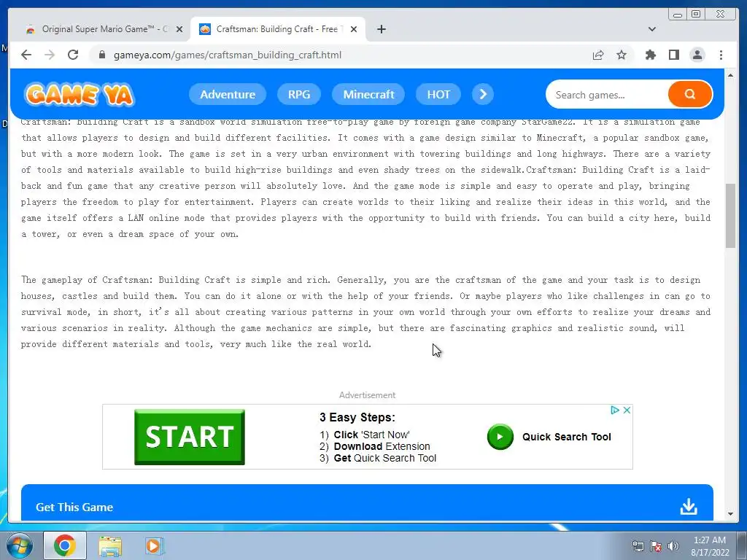
Task: Click the 3 Easy Steps ad heading
Action: point(357,418)
